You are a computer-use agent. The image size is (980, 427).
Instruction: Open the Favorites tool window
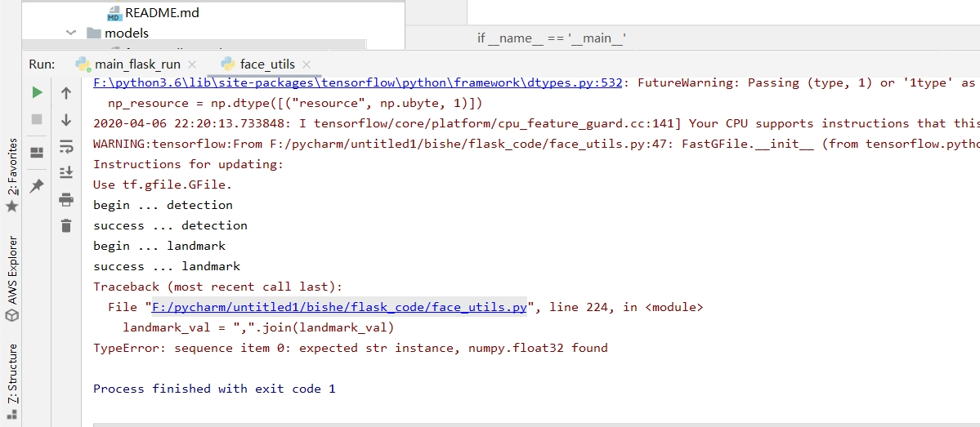[11, 175]
